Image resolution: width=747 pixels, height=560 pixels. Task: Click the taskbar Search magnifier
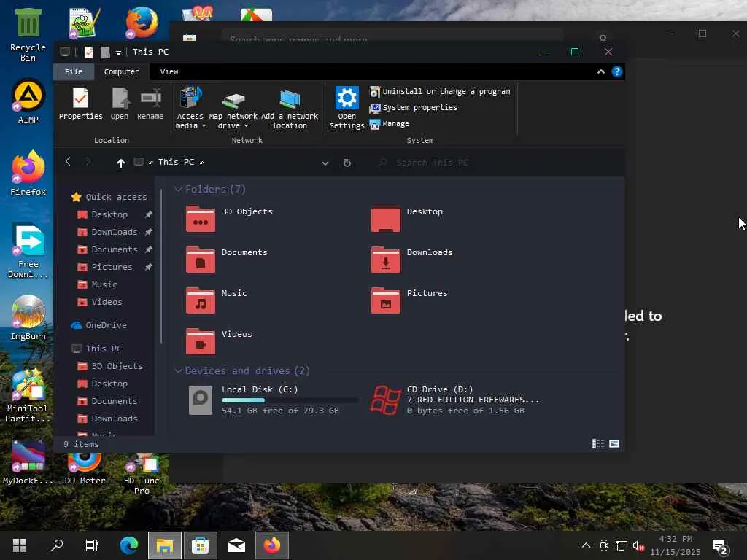pos(57,545)
